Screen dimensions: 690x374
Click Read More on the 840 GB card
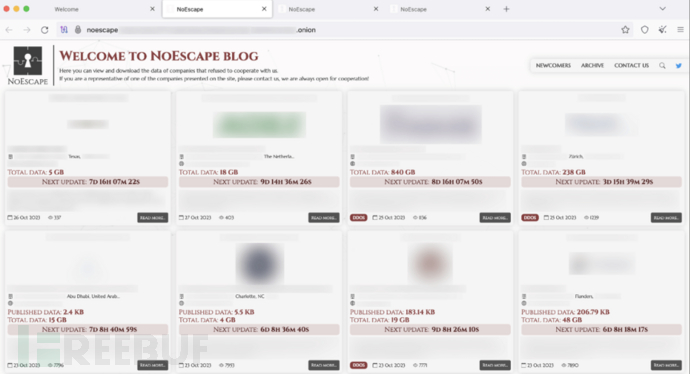[x=495, y=218]
